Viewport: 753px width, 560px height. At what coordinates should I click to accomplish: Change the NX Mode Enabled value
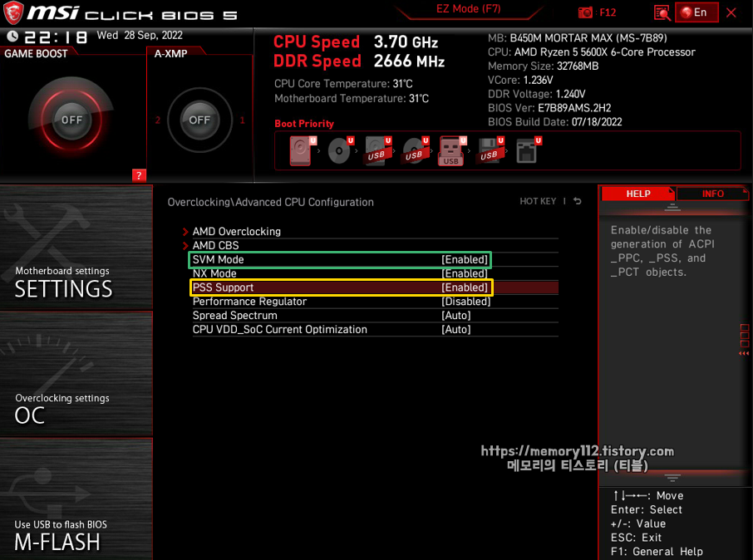pos(465,273)
